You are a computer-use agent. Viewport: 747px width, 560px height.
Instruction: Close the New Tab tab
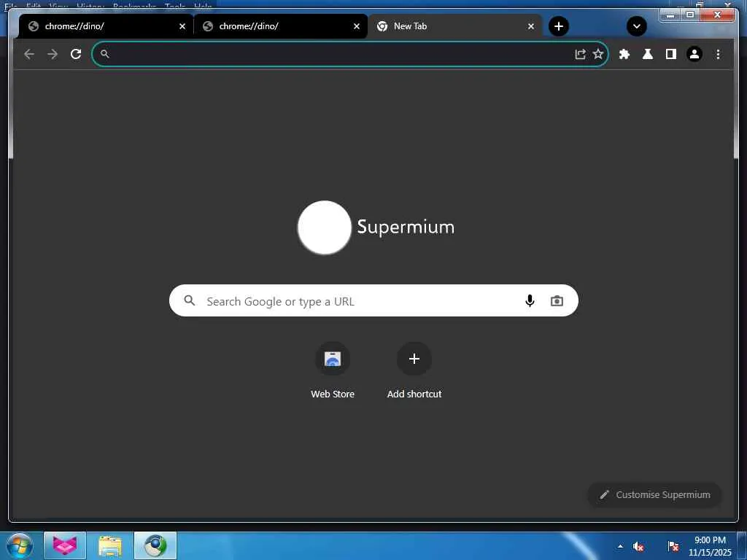pyautogui.click(x=531, y=26)
